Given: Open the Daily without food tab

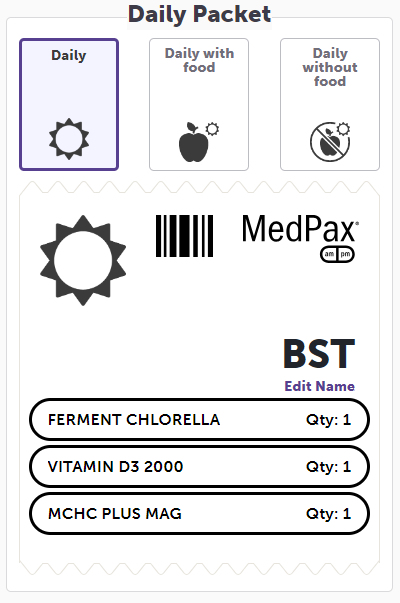Looking at the screenshot, I should coord(330,104).
